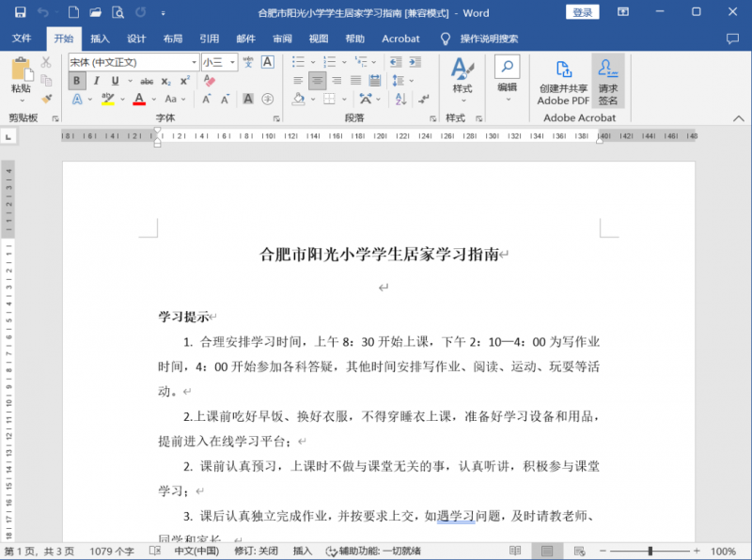
Task: Toggle Bold formatting off
Action: pyautogui.click(x=77, y=81)
